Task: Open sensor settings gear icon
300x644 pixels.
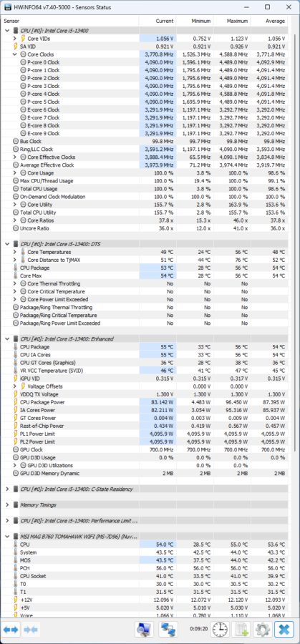Action: (262, 629)
